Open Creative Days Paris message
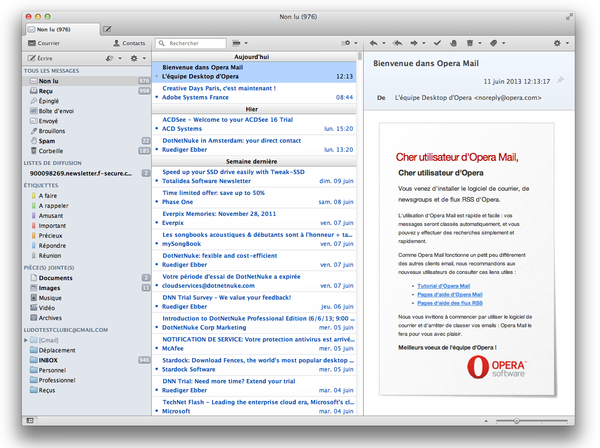600x448 pixels. (254, 93)
